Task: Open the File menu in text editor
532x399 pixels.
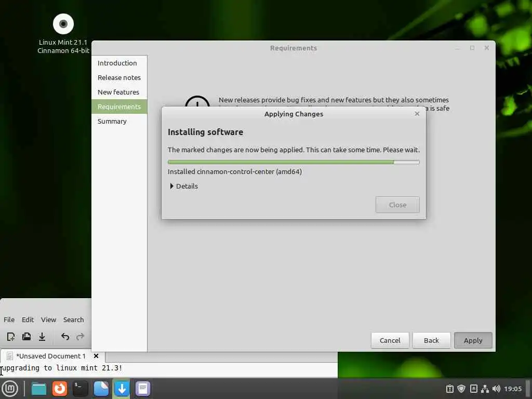Action: (x=9, y=320)
